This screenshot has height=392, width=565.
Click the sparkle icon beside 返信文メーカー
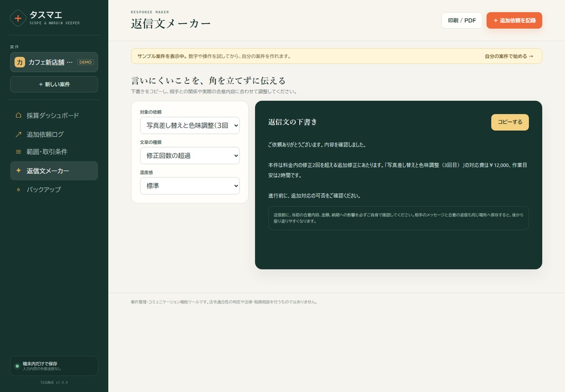pos(18,170)
